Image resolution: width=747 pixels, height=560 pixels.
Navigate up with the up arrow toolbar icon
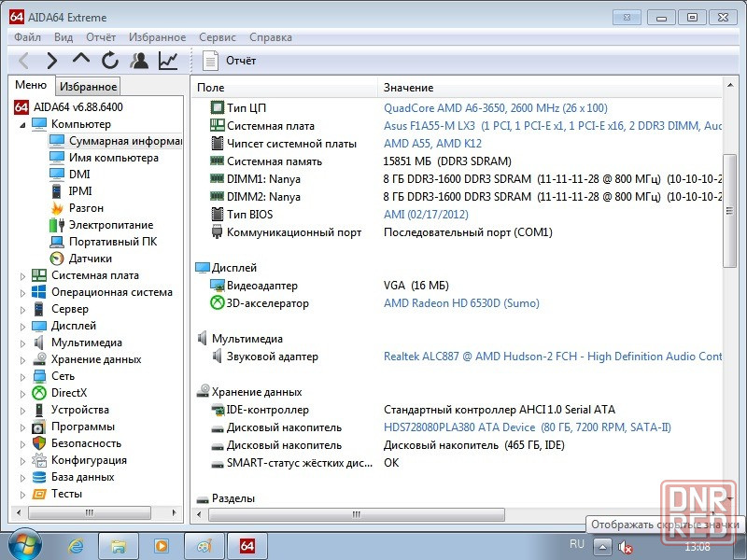81,59
